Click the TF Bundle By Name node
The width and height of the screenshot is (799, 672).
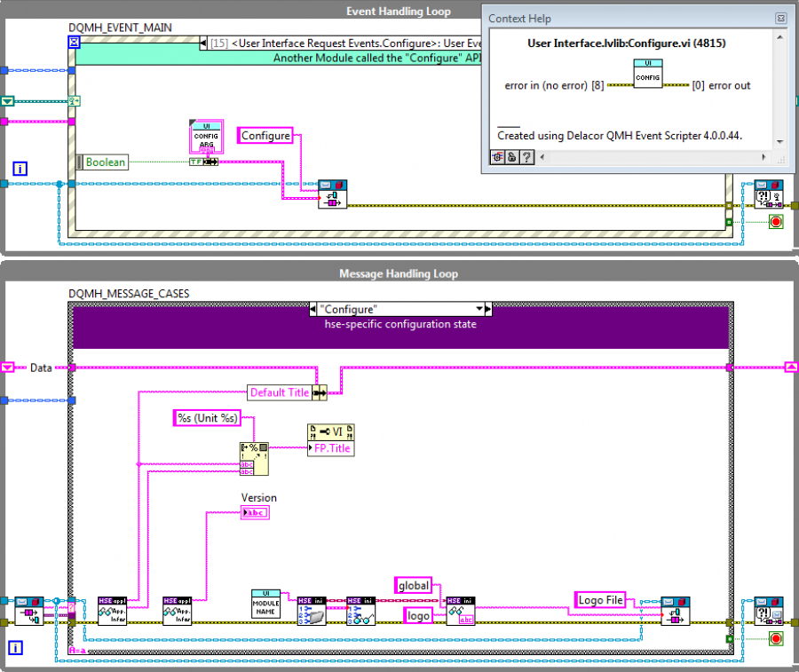pyautogui.click(x=204, y=162)
